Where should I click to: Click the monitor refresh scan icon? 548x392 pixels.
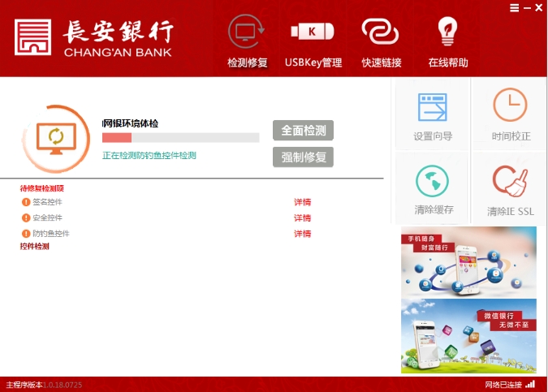(x=56, y=139)
